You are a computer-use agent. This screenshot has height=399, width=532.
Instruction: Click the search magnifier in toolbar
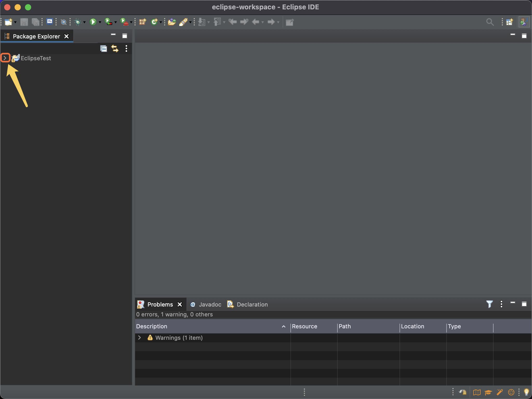click(490, 22)
